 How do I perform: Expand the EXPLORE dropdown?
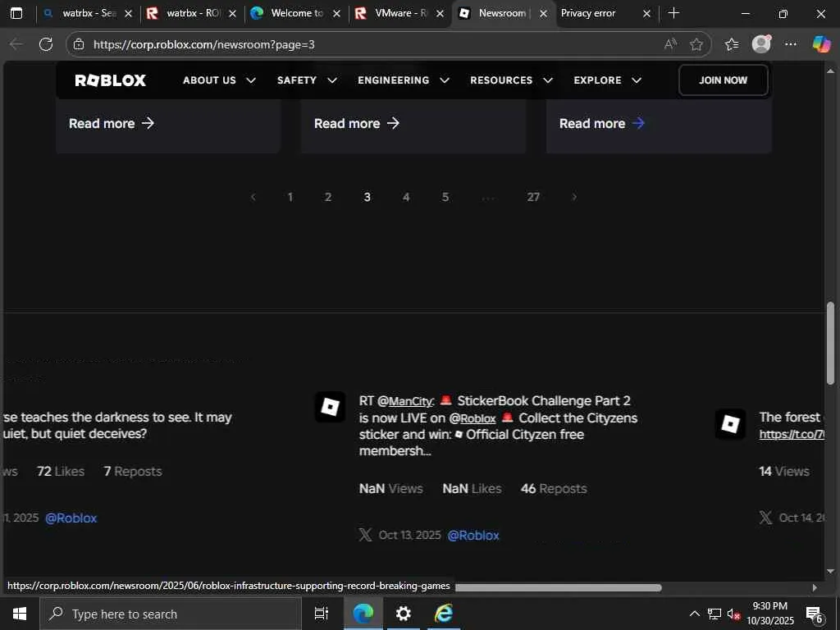[x=608, y=80]
